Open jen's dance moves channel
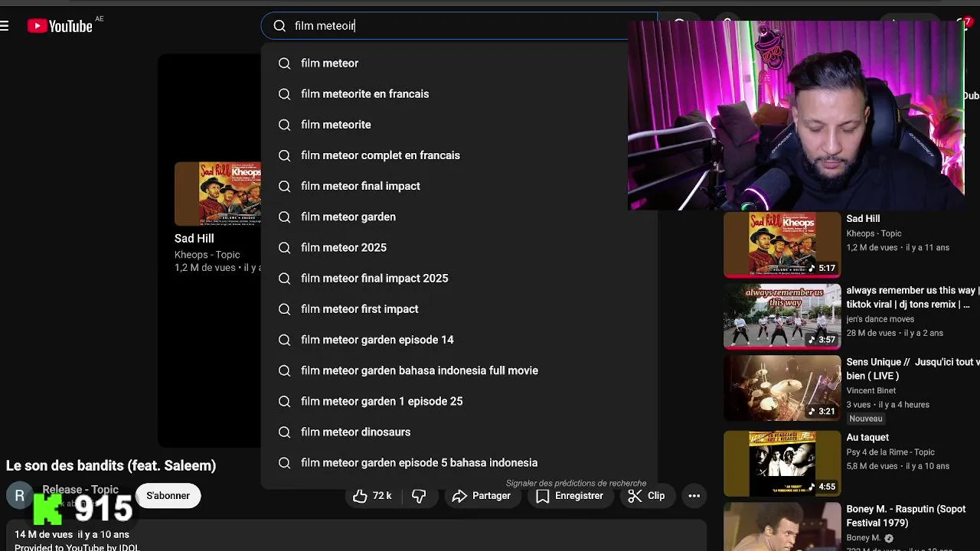The height and width of the screenshot is (551, 980). tap(880, 319)
